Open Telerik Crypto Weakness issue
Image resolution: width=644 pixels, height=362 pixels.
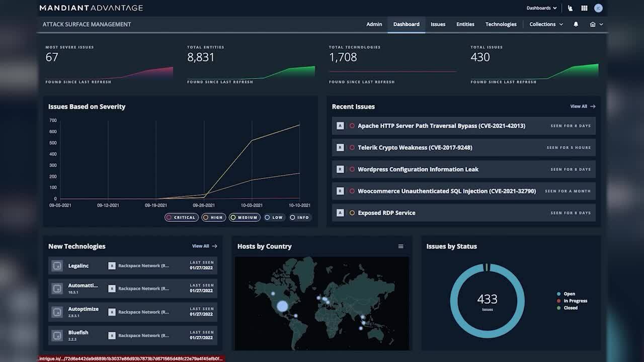[x=463, y=147]
